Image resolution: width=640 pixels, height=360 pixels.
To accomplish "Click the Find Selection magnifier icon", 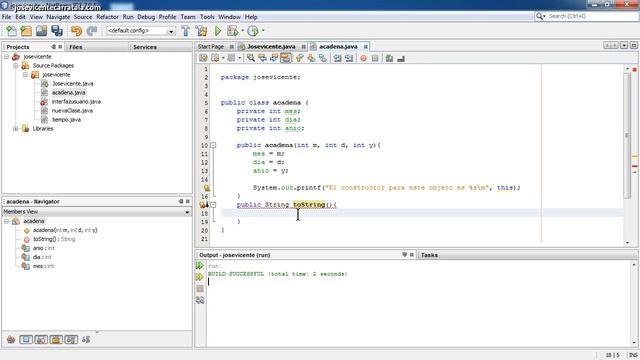I will pos(251,58).
